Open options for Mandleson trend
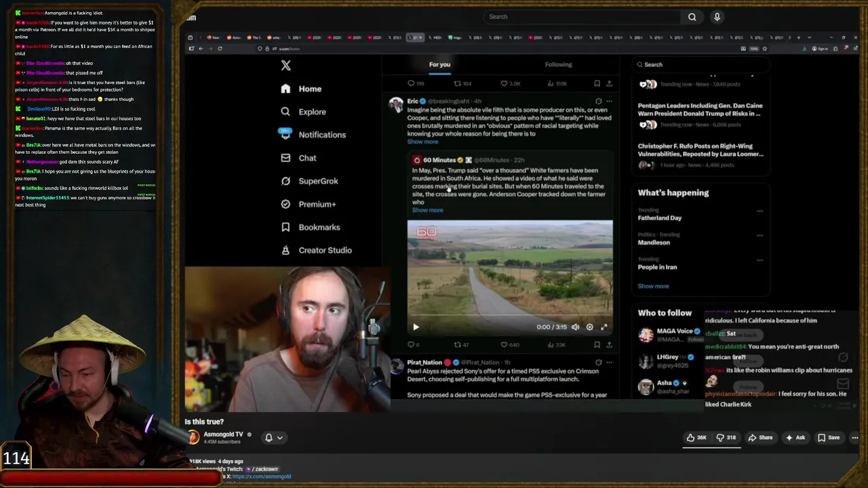The width and height of the screenshot is (868, 488). coord(759,235)
